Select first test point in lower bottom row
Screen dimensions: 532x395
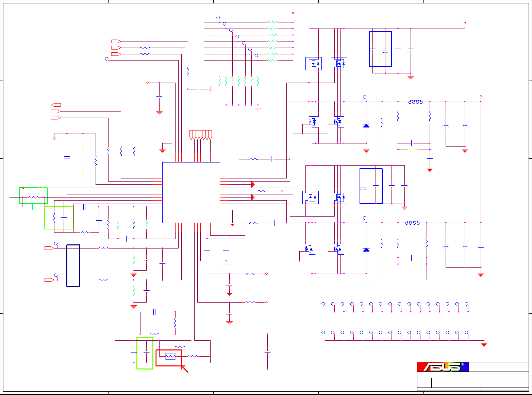[x=323, y=332]
